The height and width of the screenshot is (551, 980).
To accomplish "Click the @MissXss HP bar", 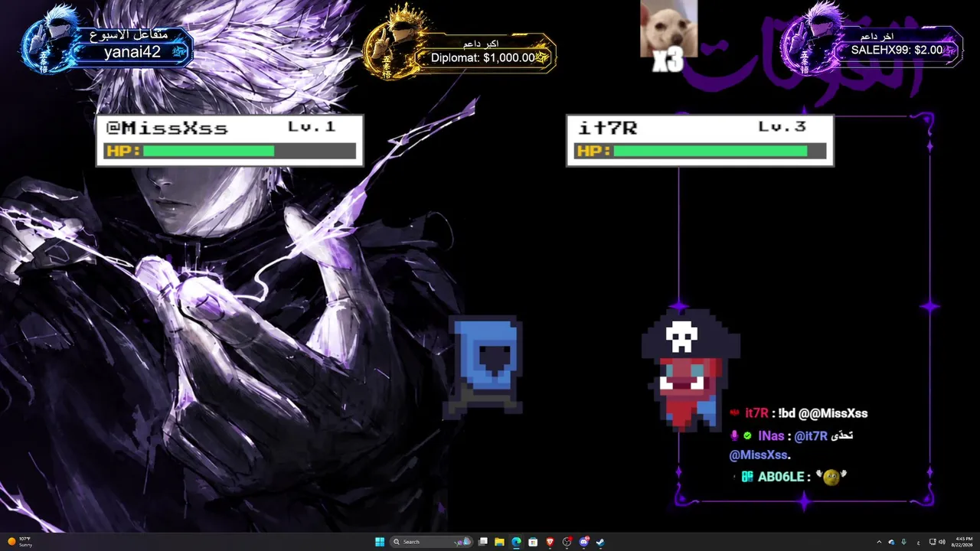I will pos(230,152).
